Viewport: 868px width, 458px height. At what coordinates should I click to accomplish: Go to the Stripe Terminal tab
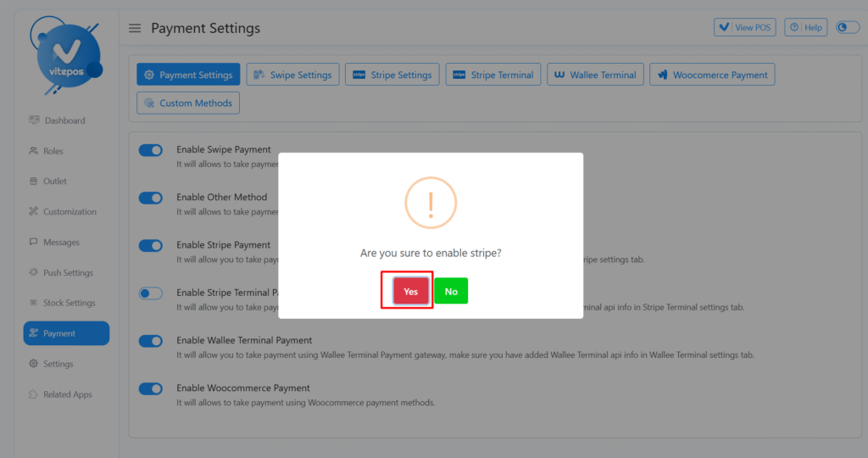[493, 74]
